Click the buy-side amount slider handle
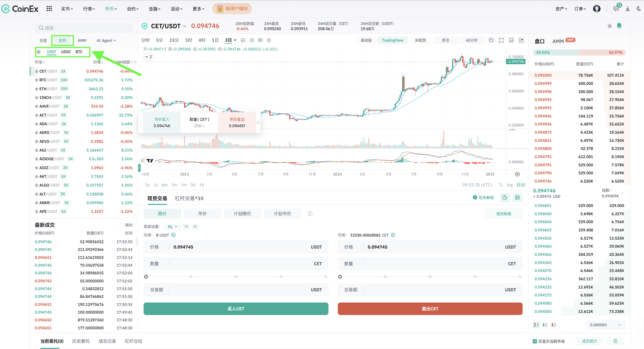This screenshot has height=349, width=644. coord(146,277)
